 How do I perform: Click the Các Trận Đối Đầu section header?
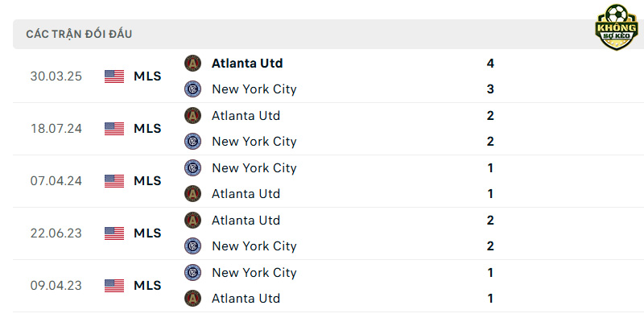(79, 34)
